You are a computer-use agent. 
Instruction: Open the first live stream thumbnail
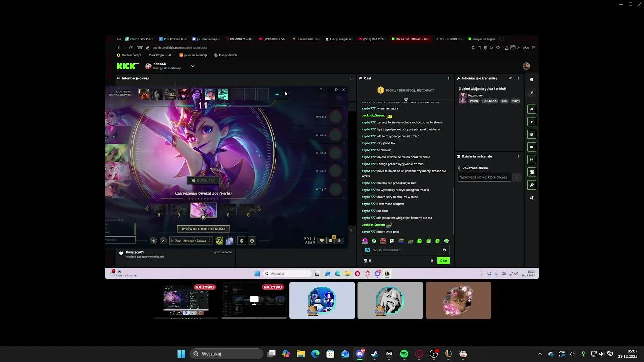[186, 301]
